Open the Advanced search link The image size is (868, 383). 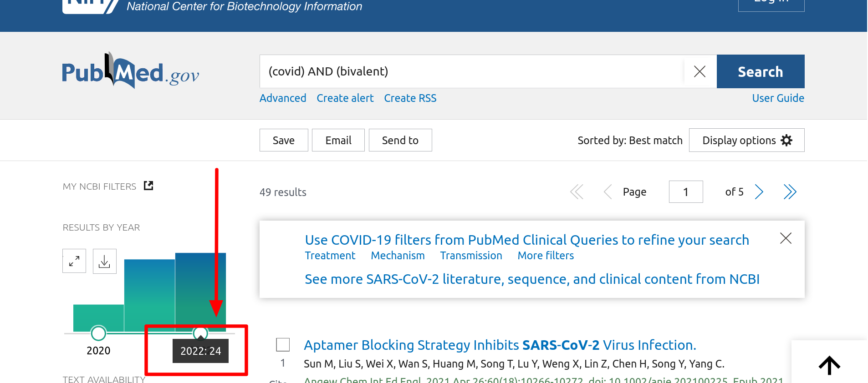(x=283, y=98)
